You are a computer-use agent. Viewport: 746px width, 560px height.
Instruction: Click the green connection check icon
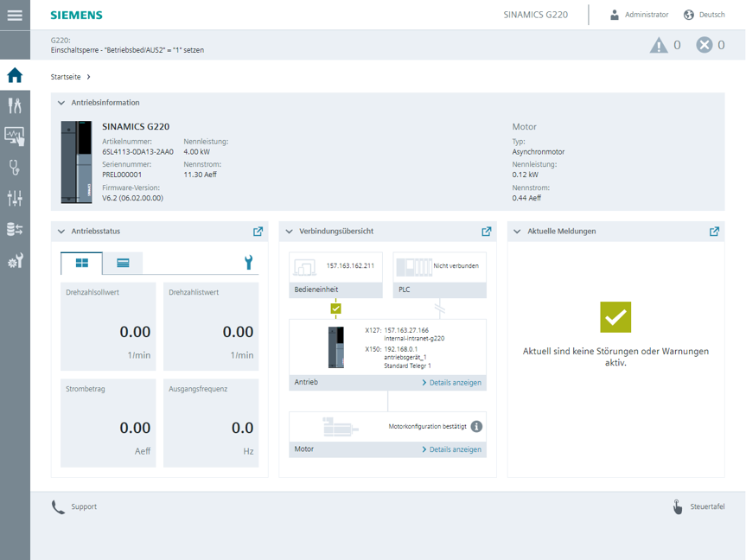coord(336,309)
